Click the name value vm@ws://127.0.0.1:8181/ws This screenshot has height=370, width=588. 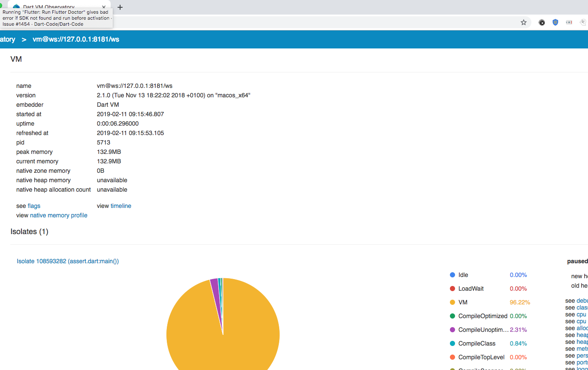[x=135, y=86]
